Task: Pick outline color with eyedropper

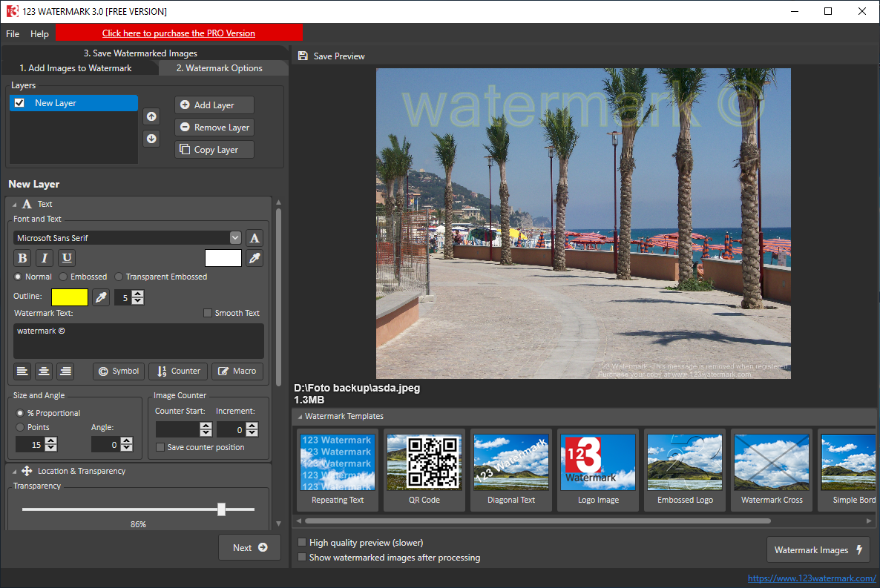Action: pyautogui.click(x=100, y=297)
